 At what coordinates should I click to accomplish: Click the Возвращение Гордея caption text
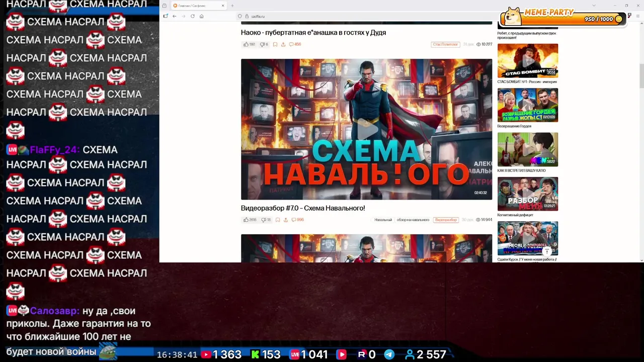pos(514,126)
